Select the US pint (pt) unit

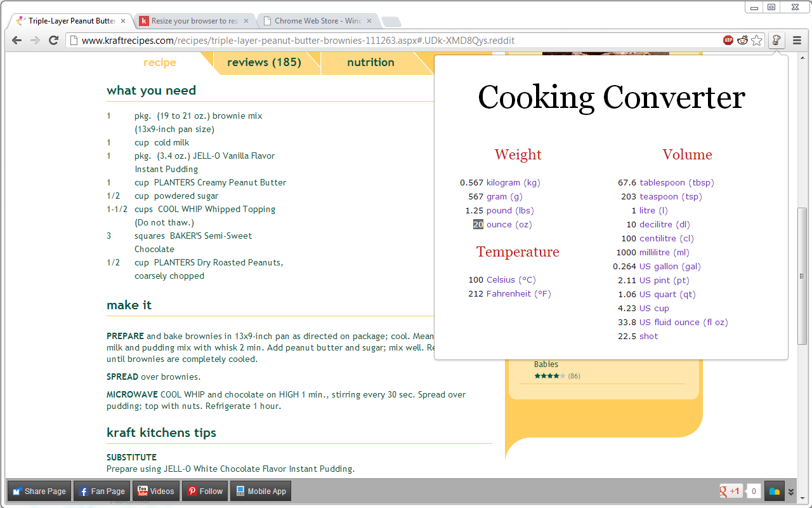point(664,280)
